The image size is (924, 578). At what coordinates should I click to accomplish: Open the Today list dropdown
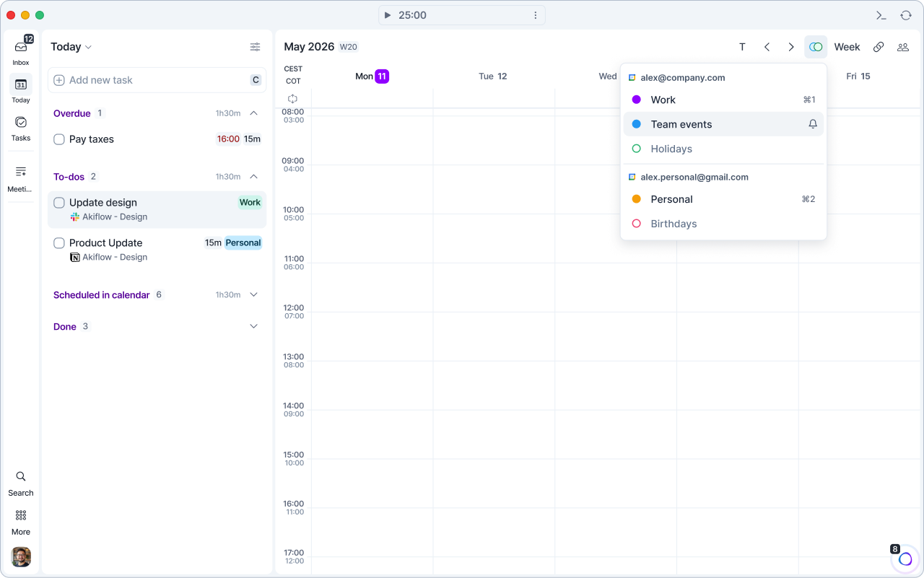[x=71, y=47]
